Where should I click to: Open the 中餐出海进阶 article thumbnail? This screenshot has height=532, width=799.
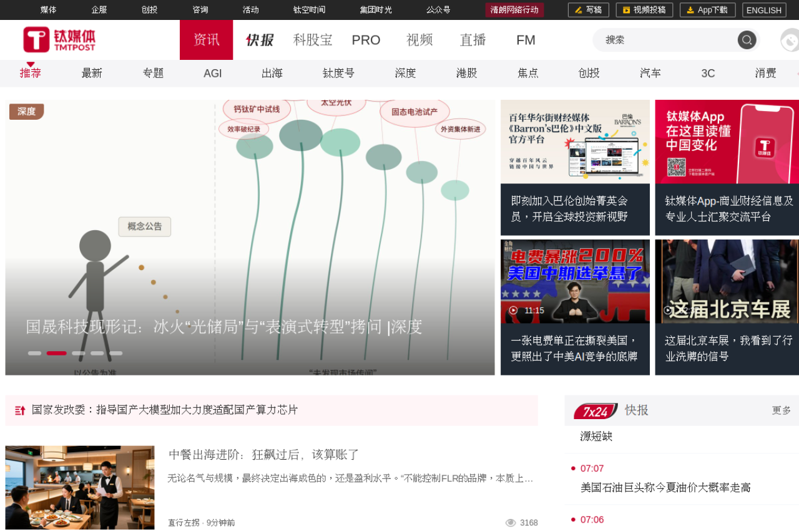pos(80,488)
